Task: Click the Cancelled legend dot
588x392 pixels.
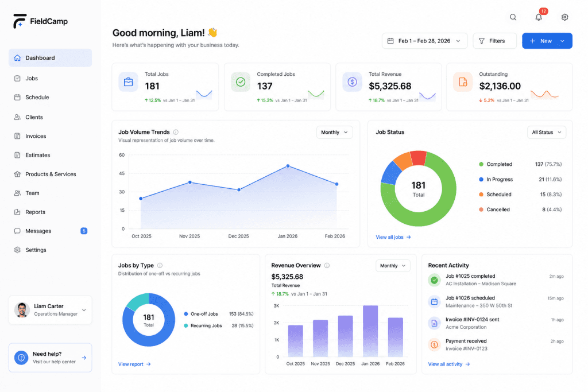Action: point(481,209)
